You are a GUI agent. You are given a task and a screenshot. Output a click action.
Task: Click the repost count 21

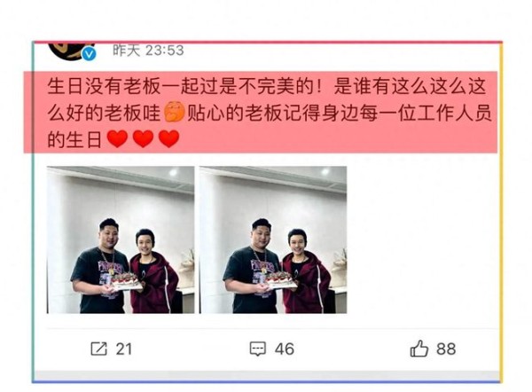pos(124,349)
